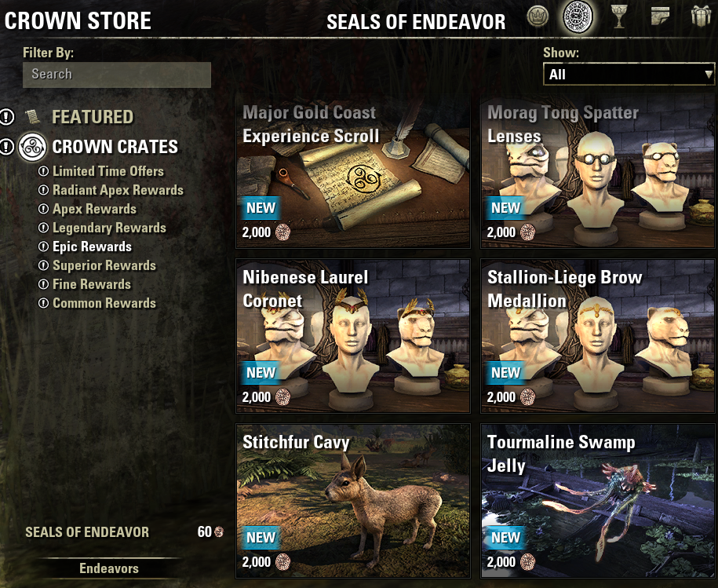718x588 pixels.
Task: Open the gift inventory box icon
Action: (701, 16)
